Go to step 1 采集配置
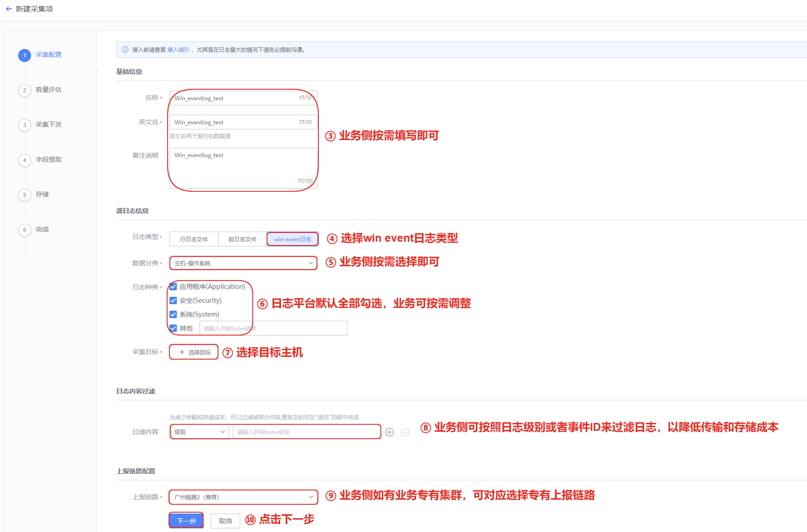This screenshot has height=532, width=807. [x=40, y=55]
